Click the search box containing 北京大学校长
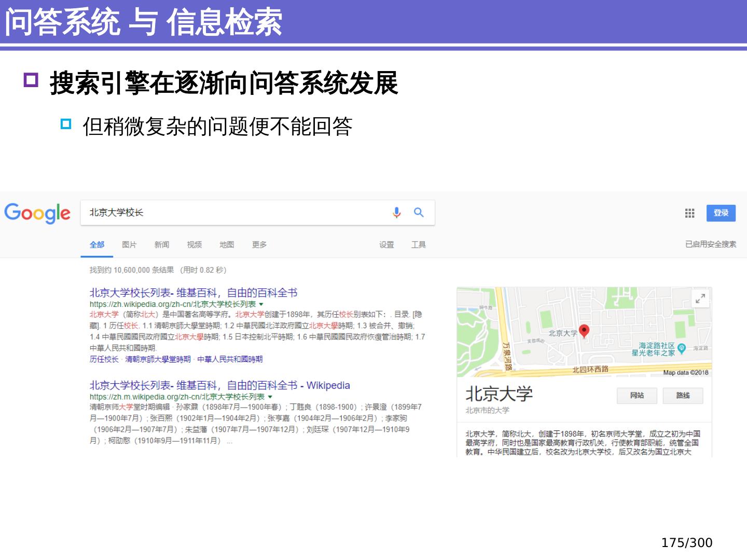747x560 pixels. [233, 213]
